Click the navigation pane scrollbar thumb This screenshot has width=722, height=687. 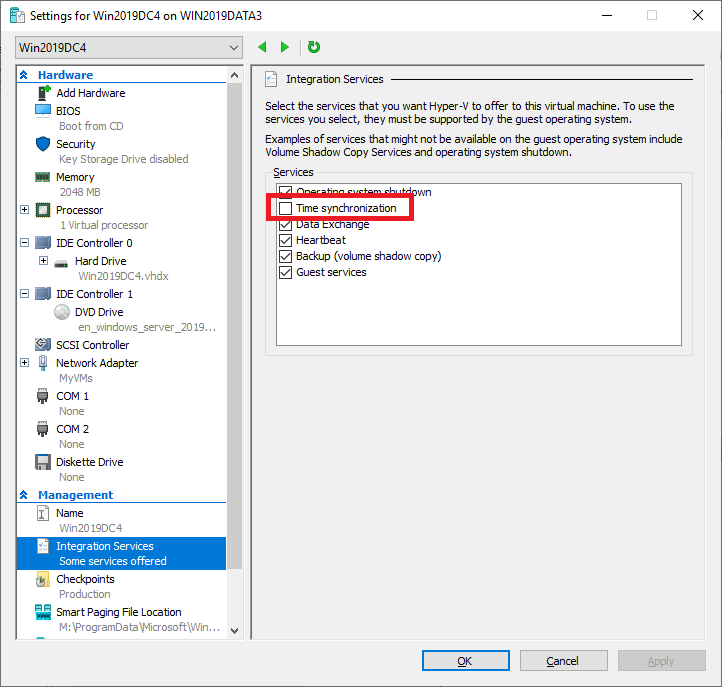(x=234, y=325)
